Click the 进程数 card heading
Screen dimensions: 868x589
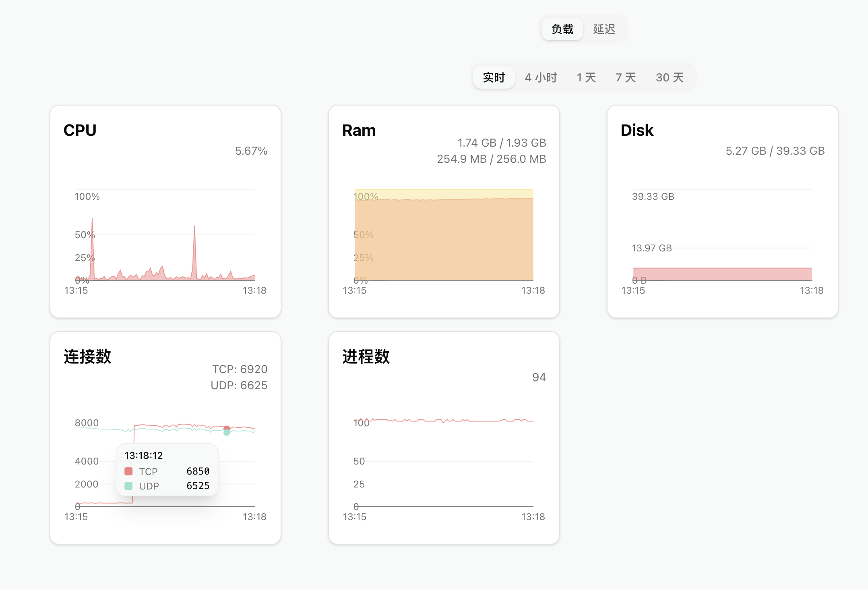pyautogui.click(x=366, y=357)
